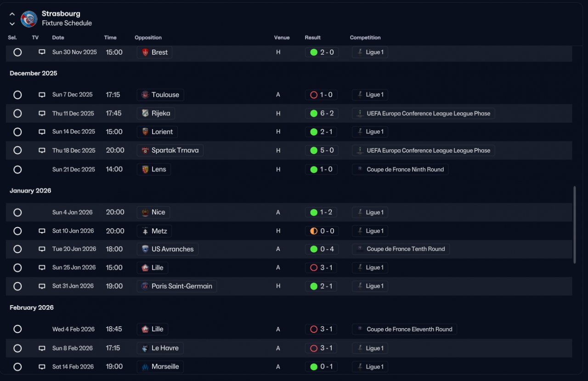Image resolution: width=588 pixels, height=381 pixels.
Task: Click the vertical scrollbar thumb
Action: pyautogui.click(x=574, y=225)
